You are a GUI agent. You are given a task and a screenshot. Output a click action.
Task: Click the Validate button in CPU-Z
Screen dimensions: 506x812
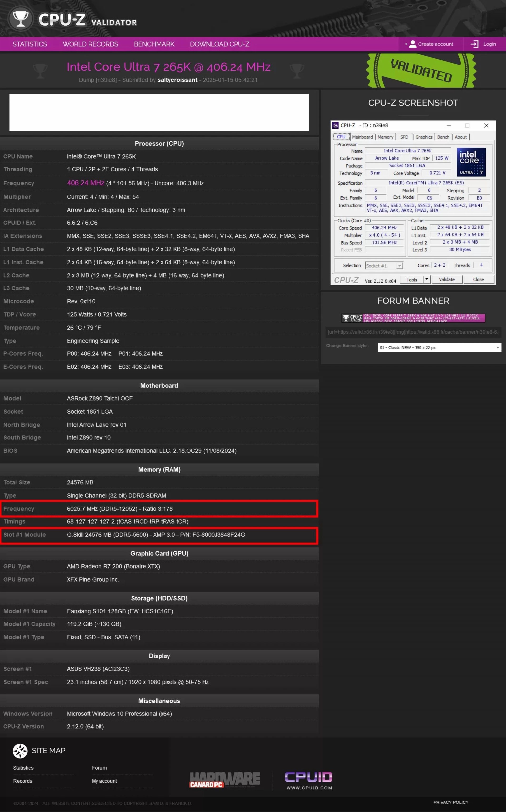point(447,280)
